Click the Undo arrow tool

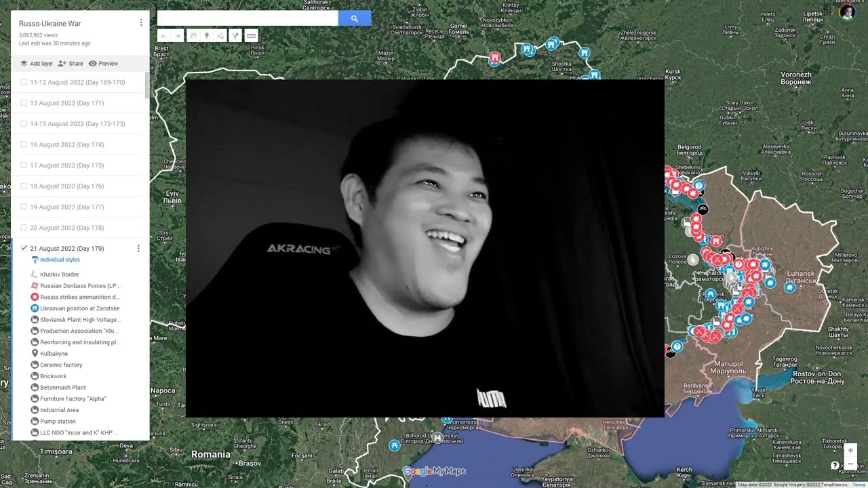pos(163,36)
